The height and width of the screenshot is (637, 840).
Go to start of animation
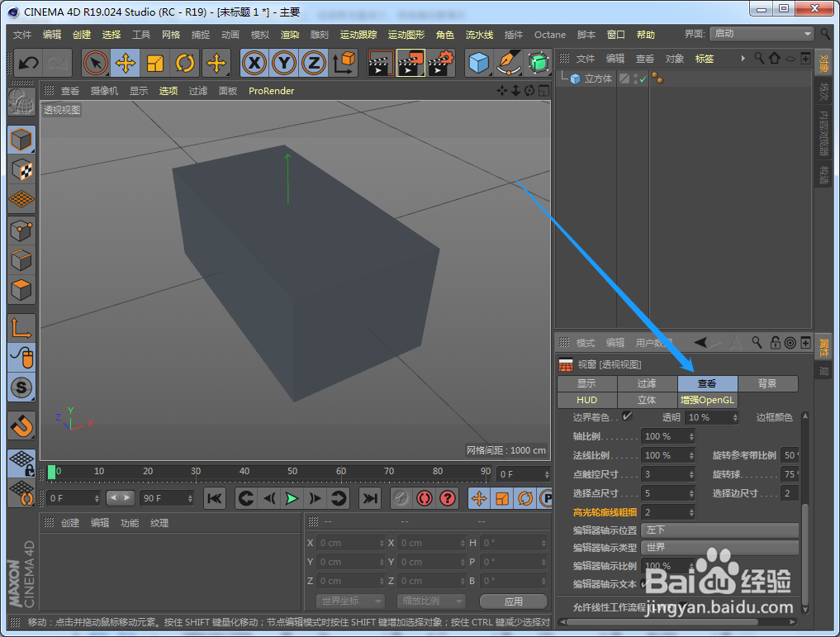click(214, 499)
